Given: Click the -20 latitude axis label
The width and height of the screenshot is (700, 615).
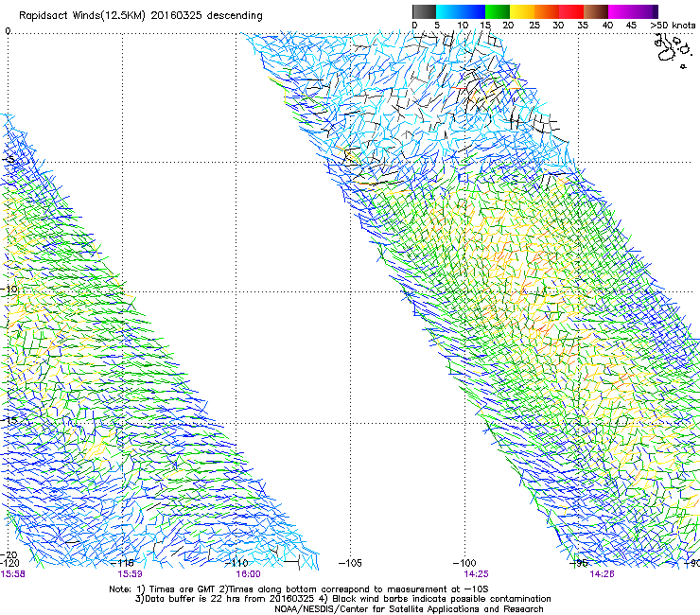Looking at the screenshot, I should [9, 554].
